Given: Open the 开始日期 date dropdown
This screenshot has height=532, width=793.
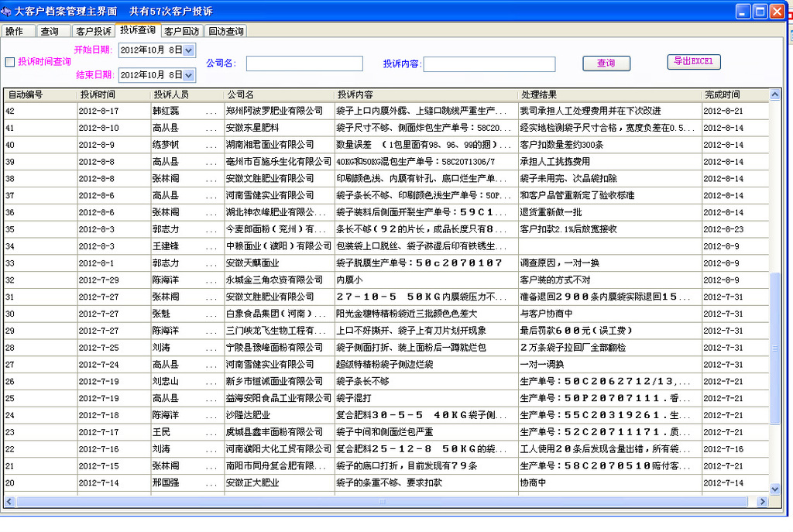Looking at the screenshot, I should [x=187, y=50].
